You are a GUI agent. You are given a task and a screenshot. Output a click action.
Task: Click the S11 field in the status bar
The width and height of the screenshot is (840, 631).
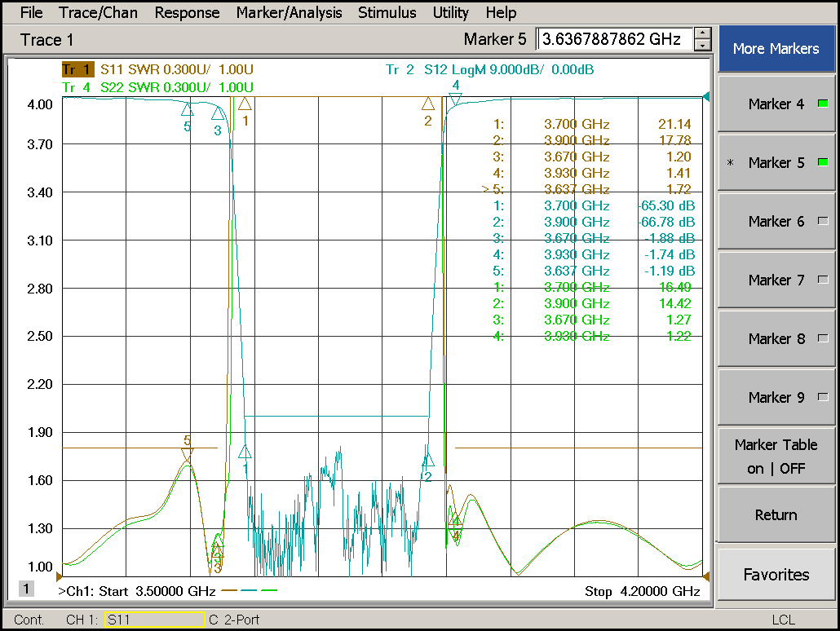pyautogui.click(x=155, y=620)
